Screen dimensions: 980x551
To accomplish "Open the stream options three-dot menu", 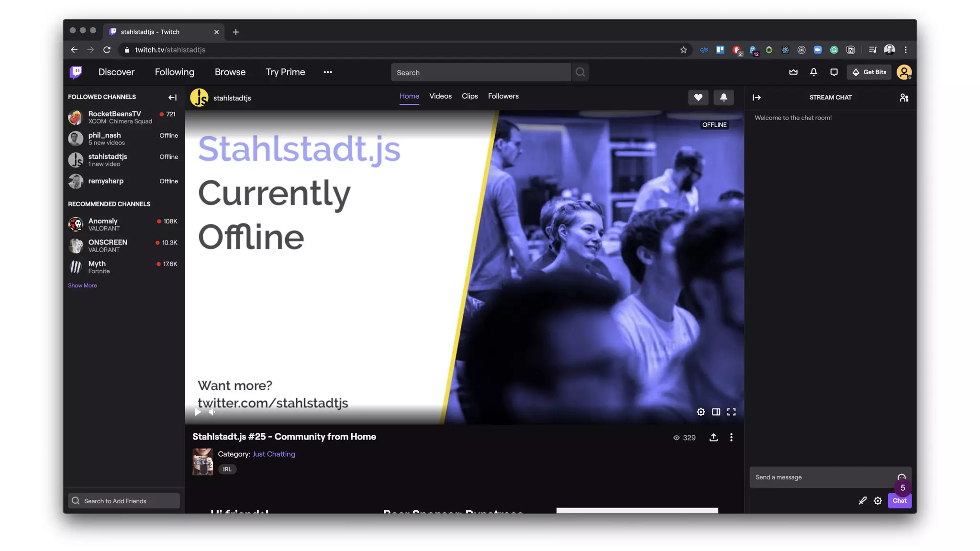I will click(731, 437).
